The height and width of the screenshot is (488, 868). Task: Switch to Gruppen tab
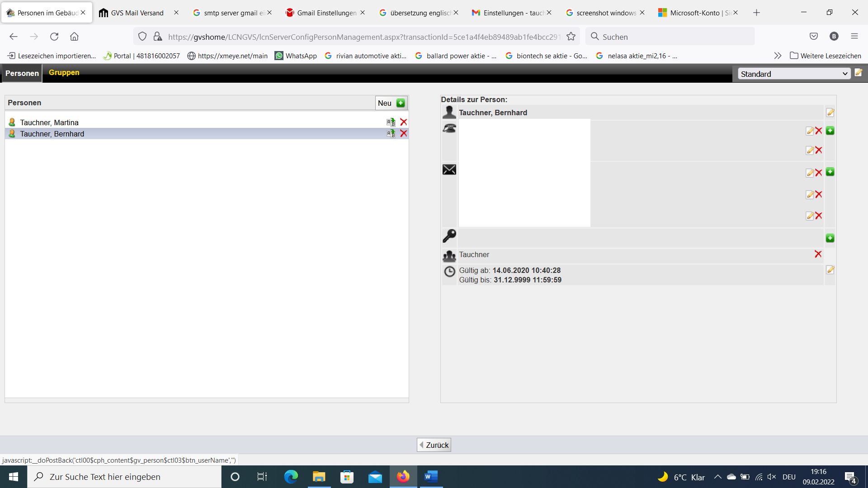(64, 72)
